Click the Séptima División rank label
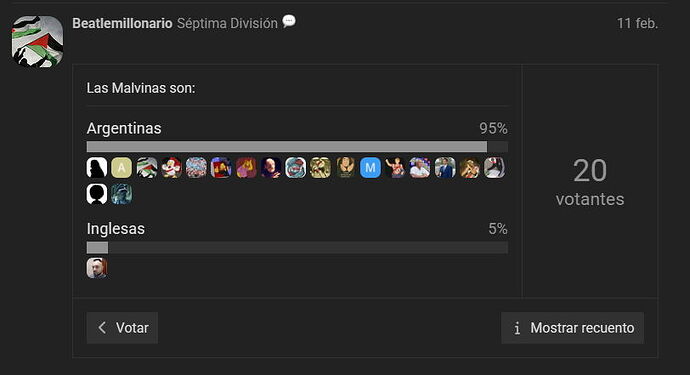 227,23
